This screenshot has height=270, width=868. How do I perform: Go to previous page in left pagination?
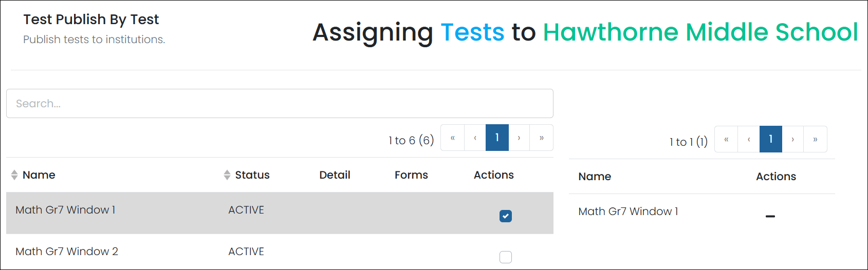475,138
